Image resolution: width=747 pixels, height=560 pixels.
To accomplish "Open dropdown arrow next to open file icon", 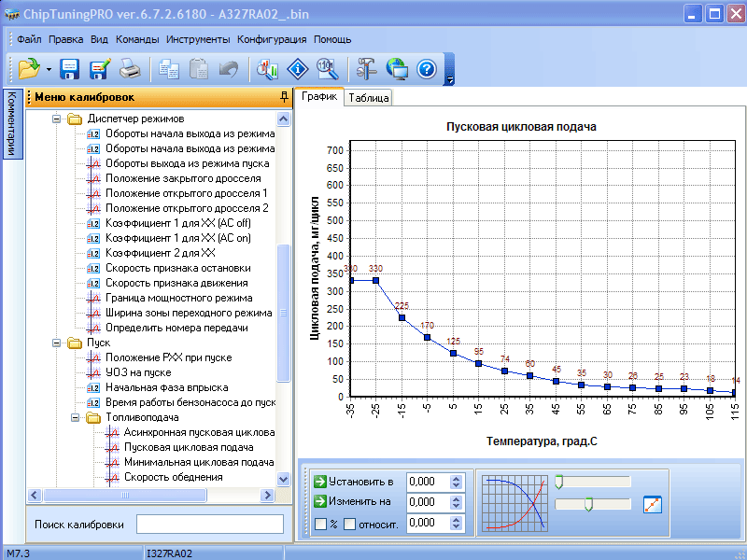I will pos(49,69).
